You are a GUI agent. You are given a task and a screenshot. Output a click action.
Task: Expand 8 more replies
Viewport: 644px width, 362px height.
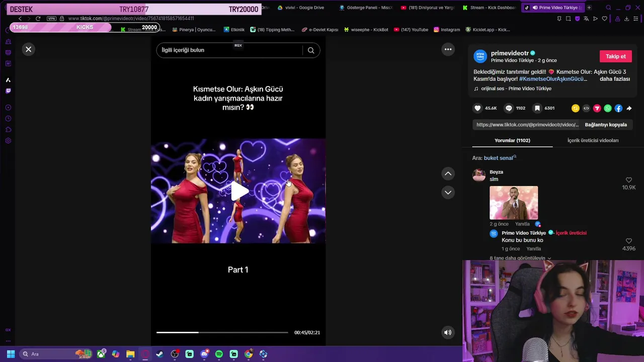(520, 258)
